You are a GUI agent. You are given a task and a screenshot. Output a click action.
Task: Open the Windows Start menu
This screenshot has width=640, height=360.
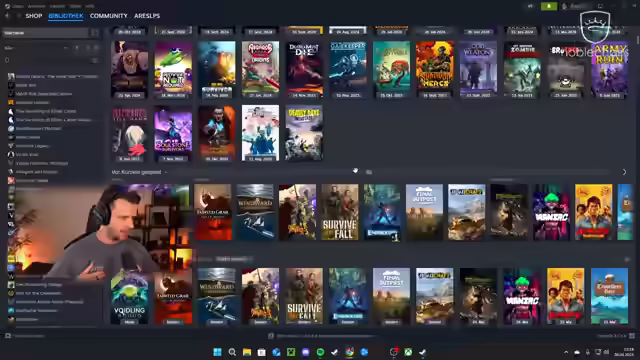point(218,352)
